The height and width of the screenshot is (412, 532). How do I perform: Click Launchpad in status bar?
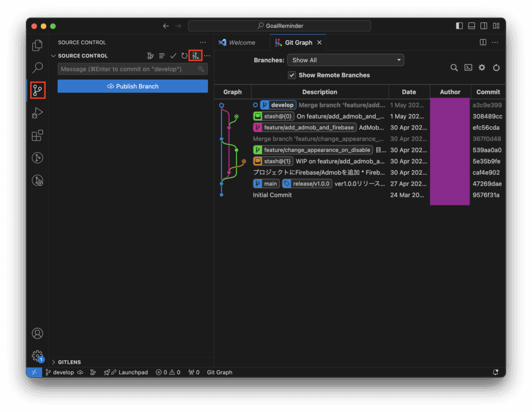(126, 373)
